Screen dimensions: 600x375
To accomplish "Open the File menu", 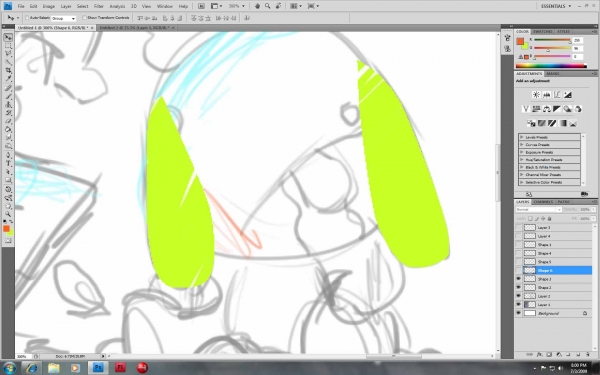I will [21, 6].
